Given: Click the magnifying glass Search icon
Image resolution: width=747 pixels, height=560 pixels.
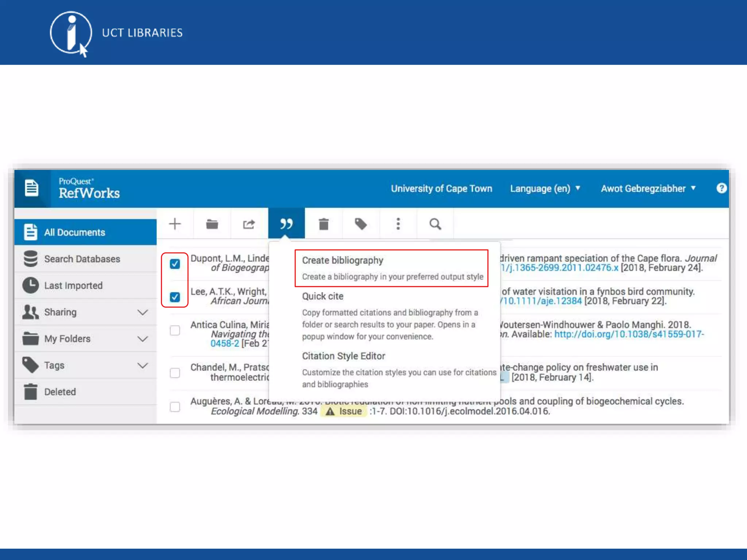Looking at the screenshot, I should tap(435, 224).
